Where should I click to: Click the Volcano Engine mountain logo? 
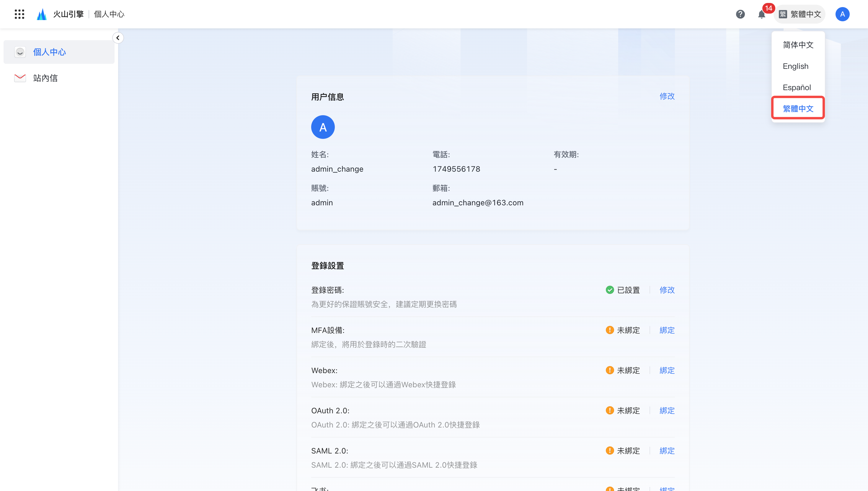point(41,14)
